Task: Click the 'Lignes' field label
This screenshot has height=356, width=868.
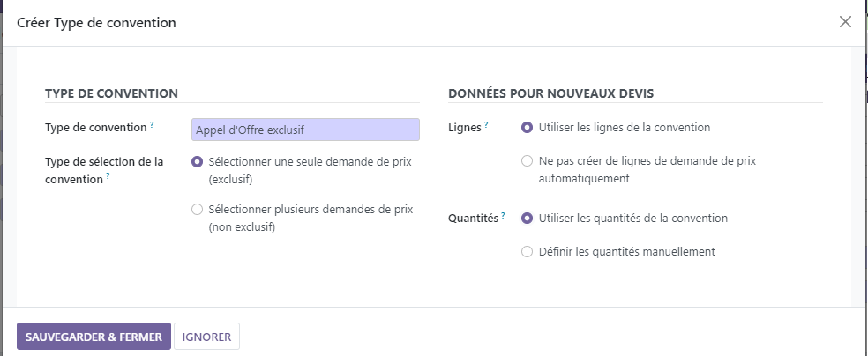Action: coord(464,128)
